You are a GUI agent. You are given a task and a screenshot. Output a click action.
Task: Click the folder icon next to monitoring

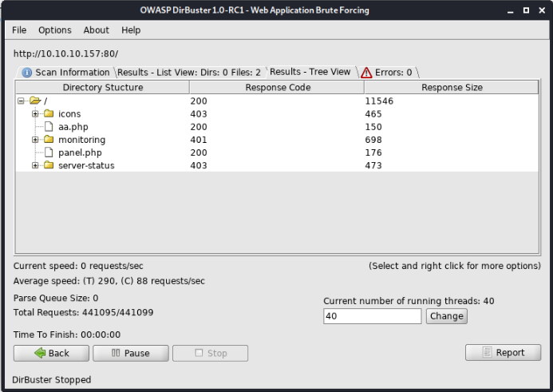coord(49,140)
